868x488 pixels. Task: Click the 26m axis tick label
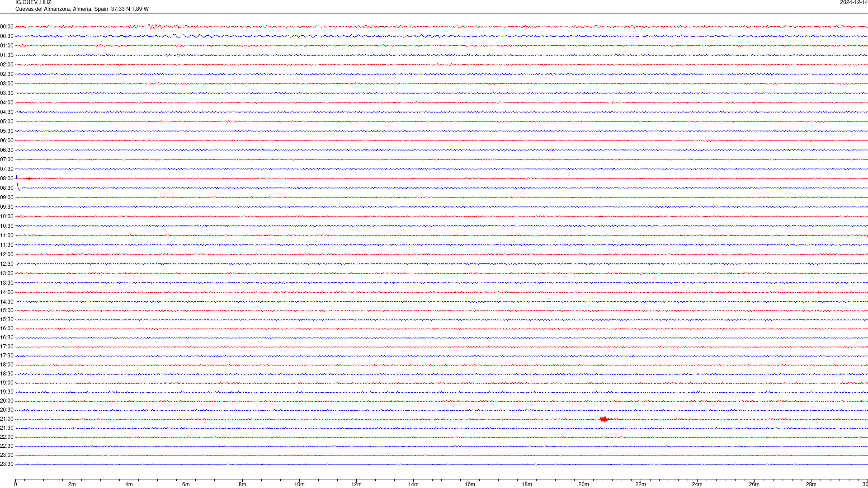(x=754, y=484)
